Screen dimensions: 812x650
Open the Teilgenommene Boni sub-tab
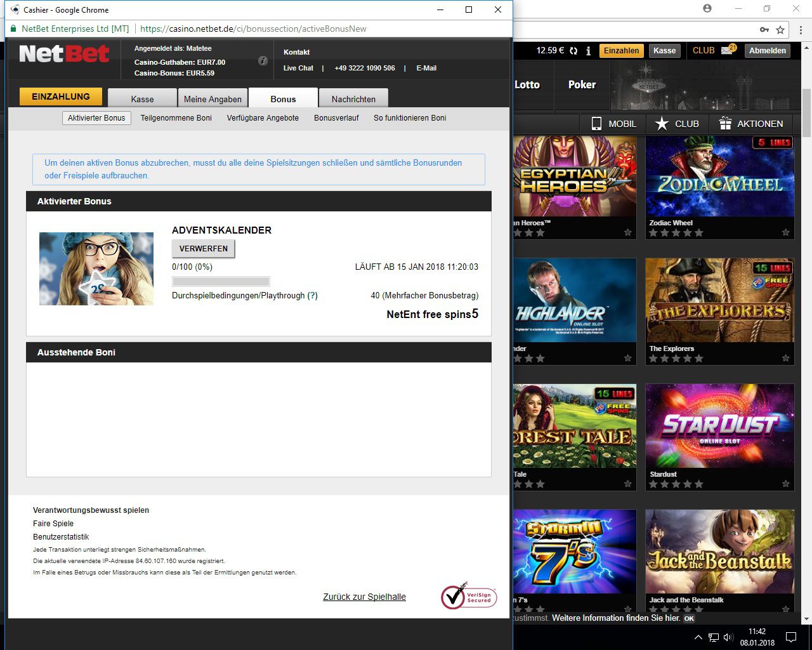point(176,118)
